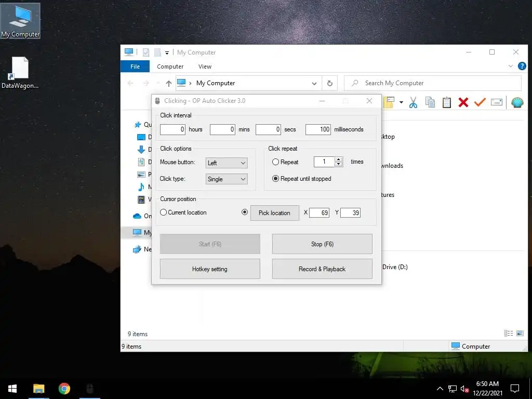This screenshot has height=399, width=532.
Task: Click the Hotkey setting button
Action: [210, 269]
